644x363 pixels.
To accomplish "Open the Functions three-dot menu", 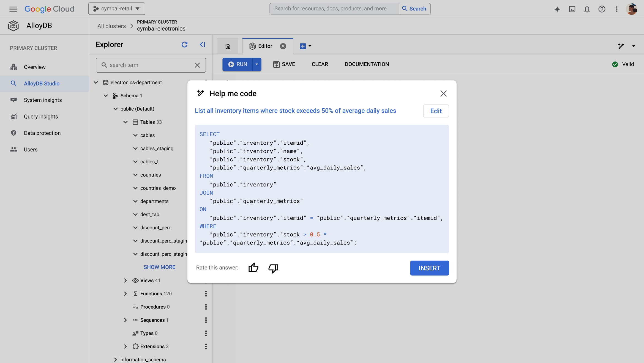I will [206, 294].
